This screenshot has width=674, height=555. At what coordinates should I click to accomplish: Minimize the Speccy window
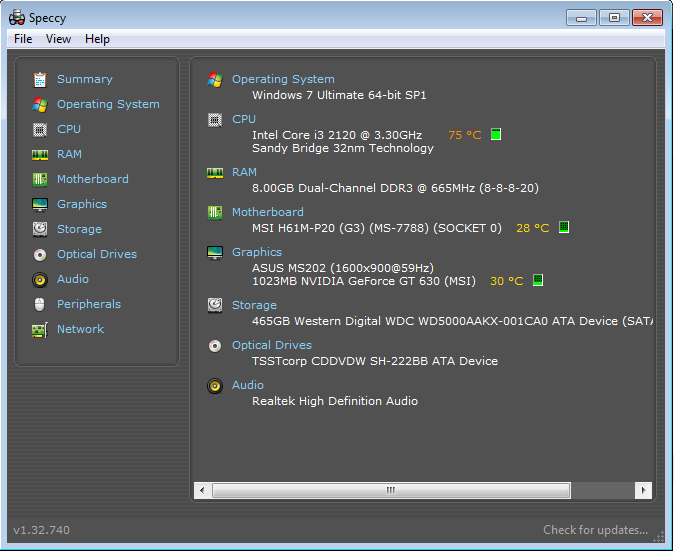[581, 18]
